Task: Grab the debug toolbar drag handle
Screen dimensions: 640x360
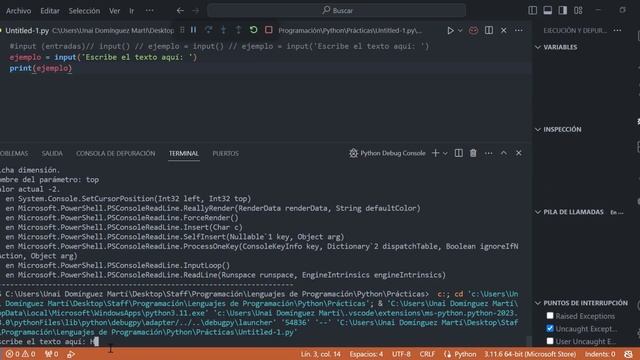Action: click(182, 30)
